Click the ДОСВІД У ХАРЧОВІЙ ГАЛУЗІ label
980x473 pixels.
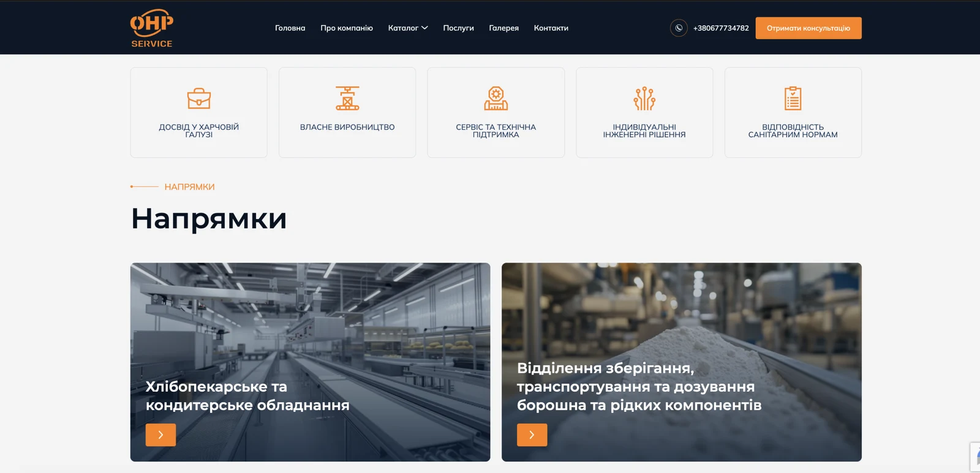click(199, 131)
